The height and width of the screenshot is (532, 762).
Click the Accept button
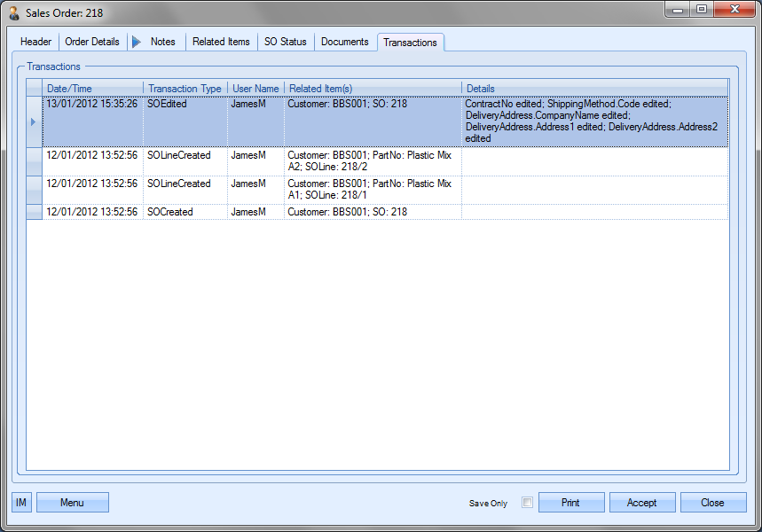tap(641, 503)
